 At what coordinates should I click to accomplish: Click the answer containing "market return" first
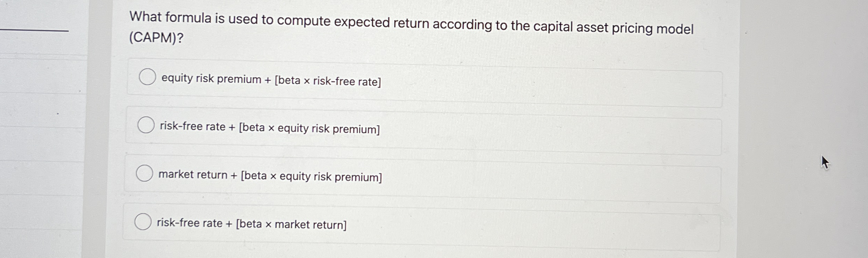[269, 176]
